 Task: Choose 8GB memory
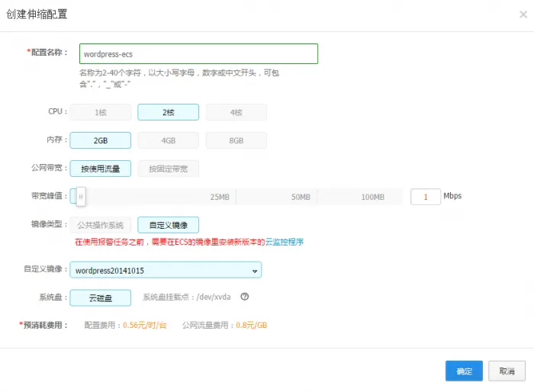236,140
